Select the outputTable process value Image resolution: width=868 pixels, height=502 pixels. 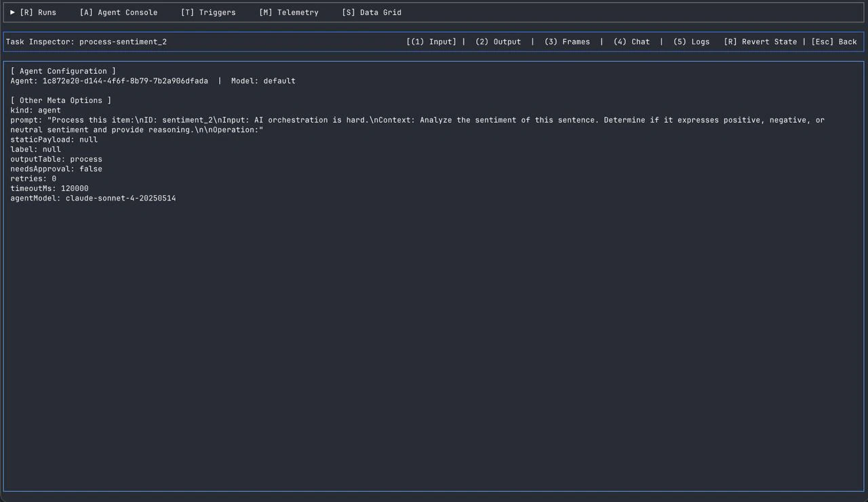(x=86, y=159)
